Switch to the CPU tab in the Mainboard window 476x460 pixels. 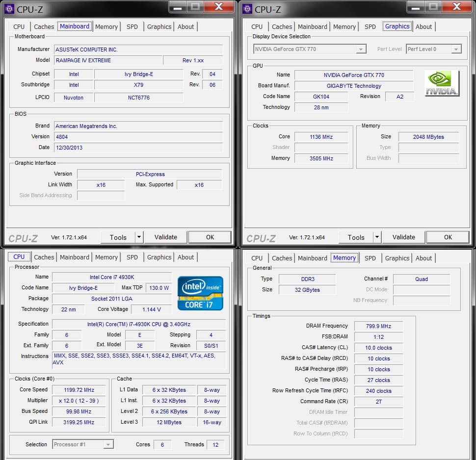pyautogui.click(x=19, y=26)
